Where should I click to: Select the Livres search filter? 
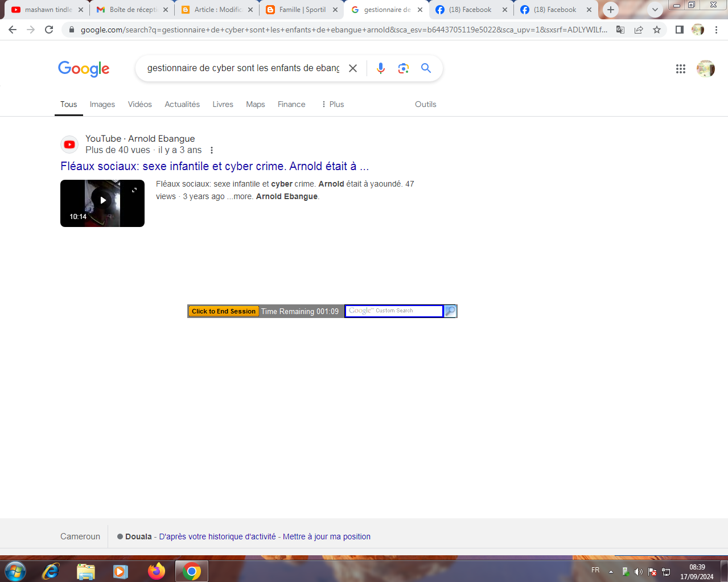[x=223, y=104]
